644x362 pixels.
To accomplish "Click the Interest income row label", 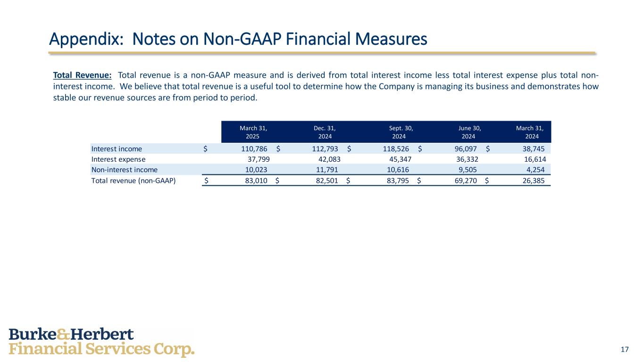I will (x=117, y=148).
